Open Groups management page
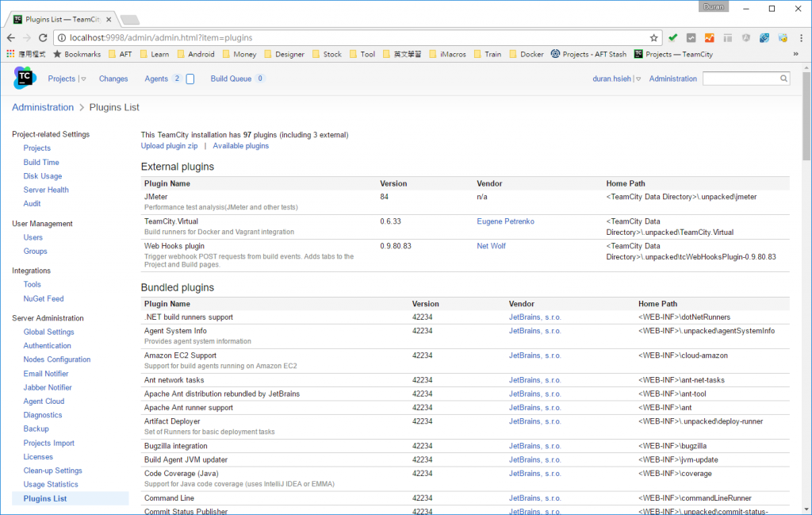Viewport: 812px width, 515px height. click(35, 251)
